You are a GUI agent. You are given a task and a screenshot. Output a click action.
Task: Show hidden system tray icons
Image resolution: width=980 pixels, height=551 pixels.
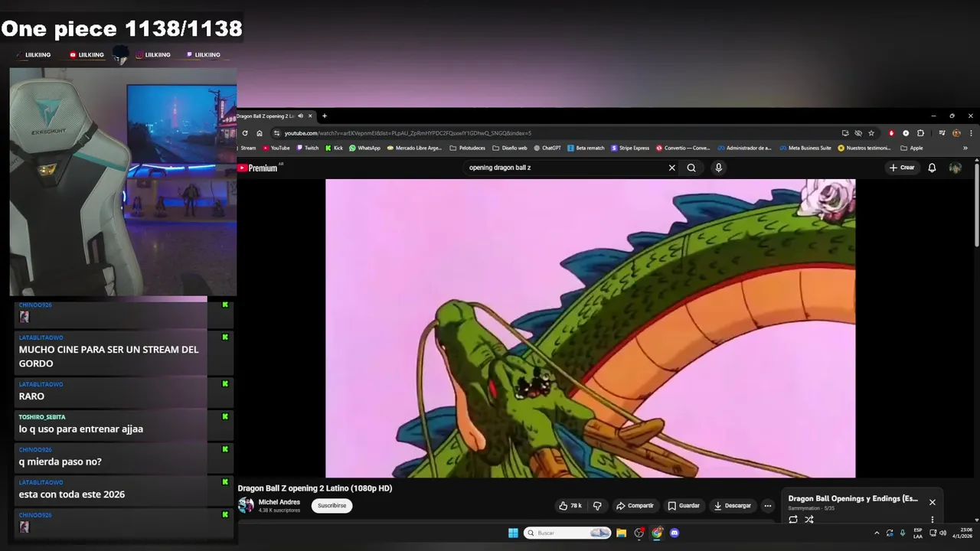coord(877,533)
